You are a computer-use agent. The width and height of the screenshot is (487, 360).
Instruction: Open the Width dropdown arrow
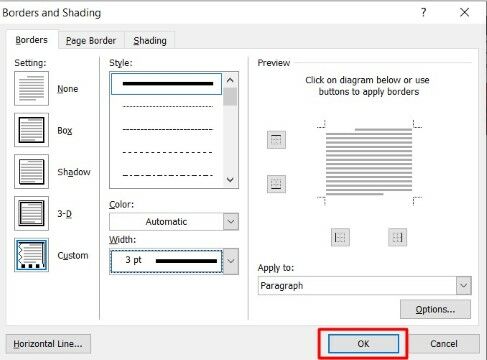231,261
